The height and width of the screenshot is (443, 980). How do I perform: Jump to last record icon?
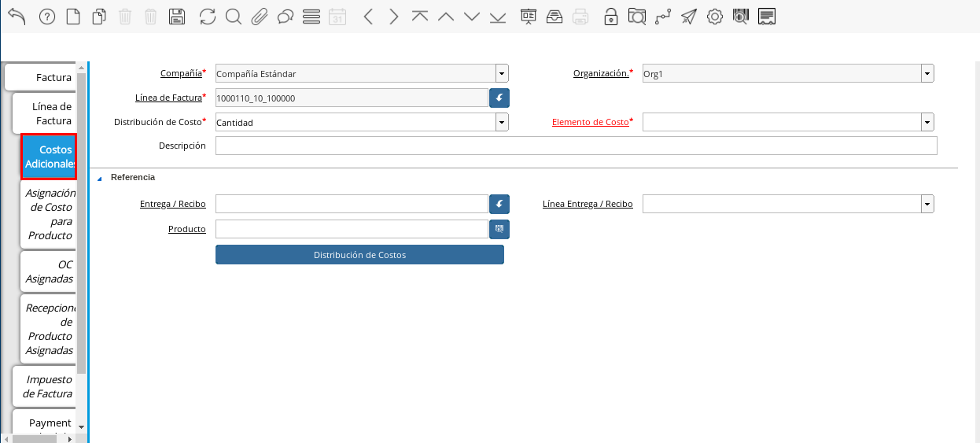(498, 17)
